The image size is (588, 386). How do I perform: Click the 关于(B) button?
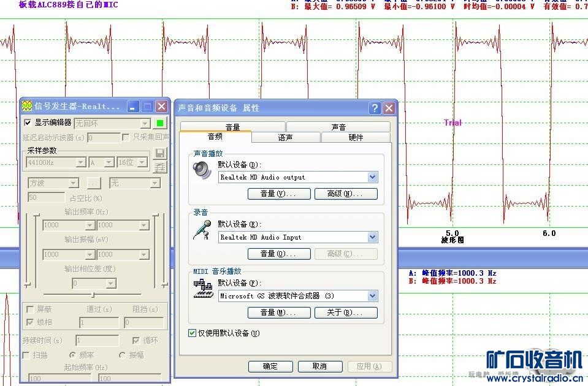(x=346, y=312)
